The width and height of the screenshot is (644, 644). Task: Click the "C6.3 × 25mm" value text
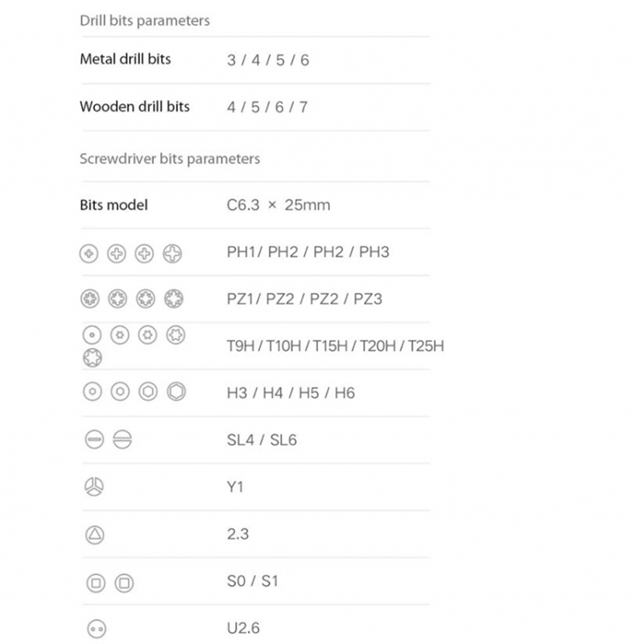coord(279,205)
